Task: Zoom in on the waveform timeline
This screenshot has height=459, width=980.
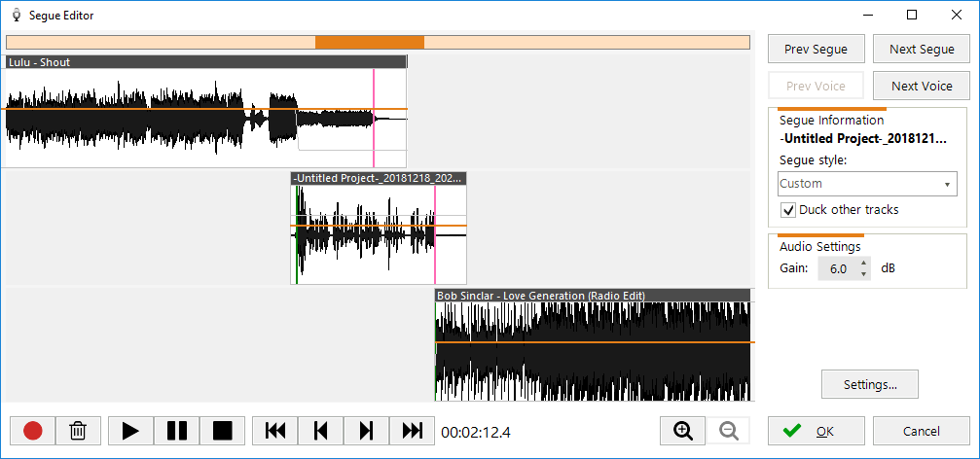Action: pyautogui.click(x=683, y=431)
